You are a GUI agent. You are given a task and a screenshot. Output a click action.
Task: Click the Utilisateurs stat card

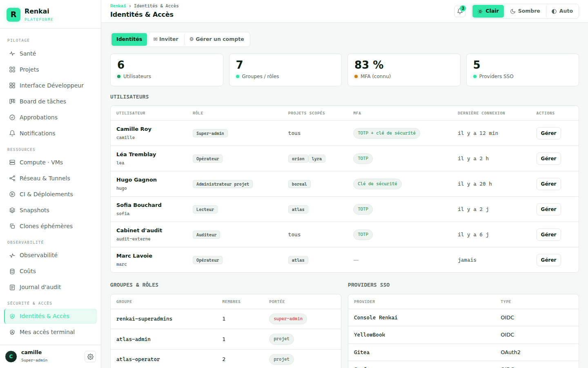(167, 70)
